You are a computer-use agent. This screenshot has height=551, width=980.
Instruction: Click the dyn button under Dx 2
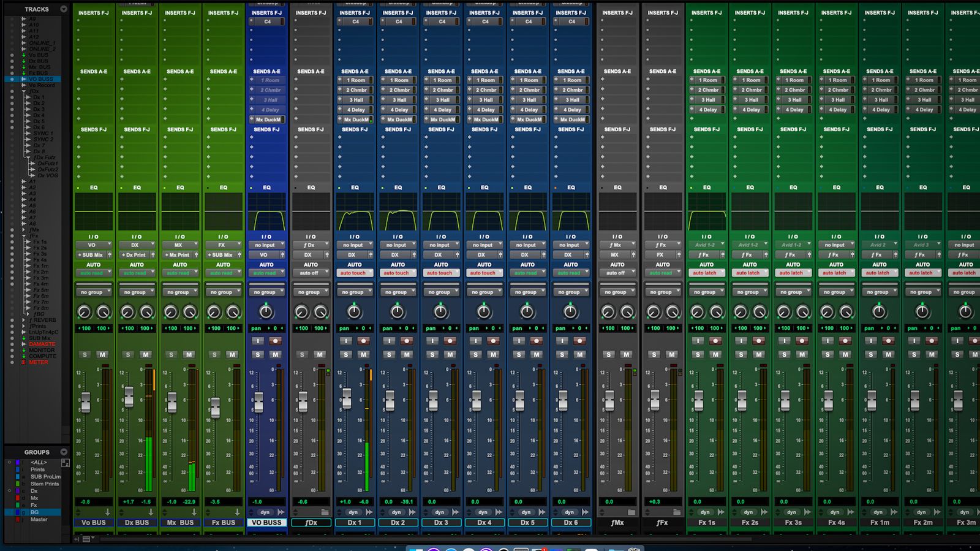(396, 512)
